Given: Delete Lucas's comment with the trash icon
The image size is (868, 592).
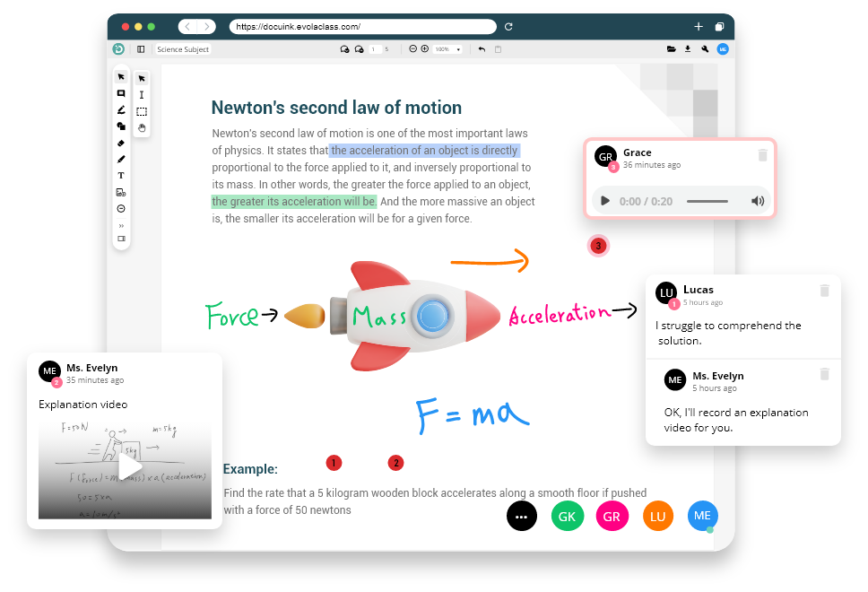Looking at the screenshot, I should click(825, 289).
